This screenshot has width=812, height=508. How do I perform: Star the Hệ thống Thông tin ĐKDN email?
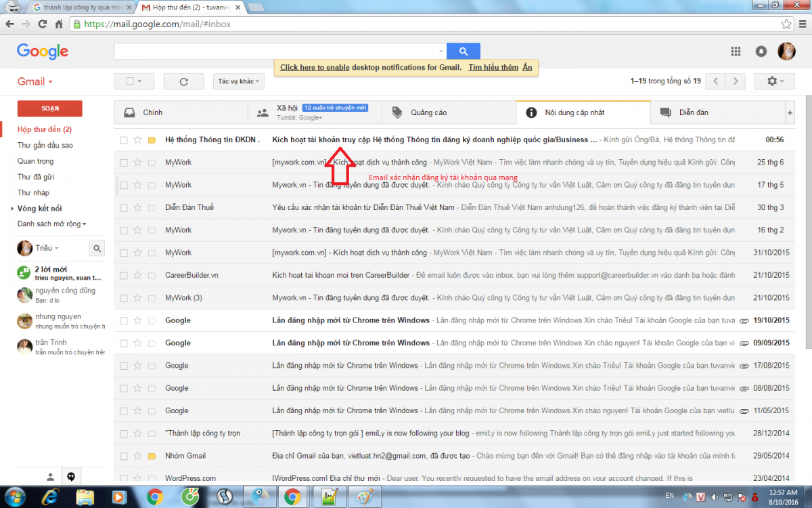137,140
